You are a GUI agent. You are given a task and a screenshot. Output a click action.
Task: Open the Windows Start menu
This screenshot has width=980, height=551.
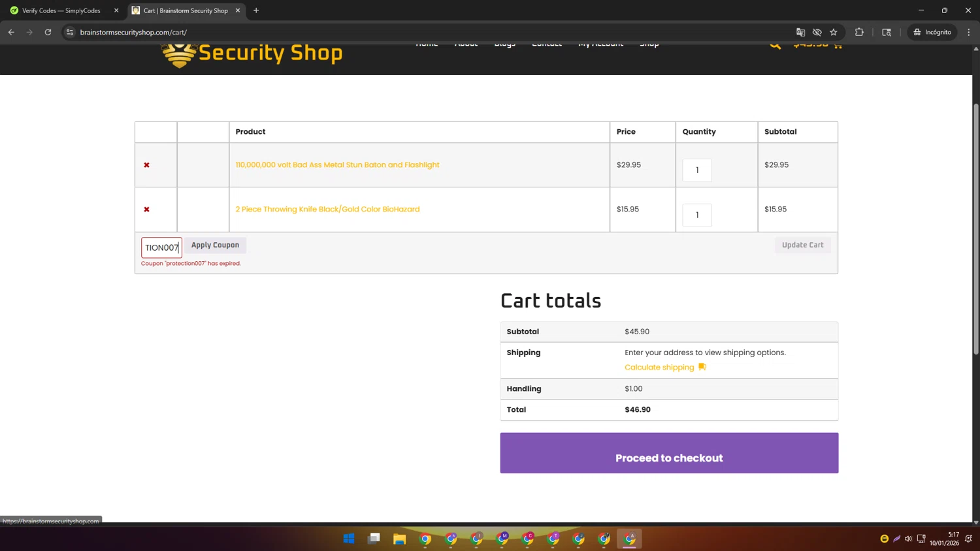349,539
